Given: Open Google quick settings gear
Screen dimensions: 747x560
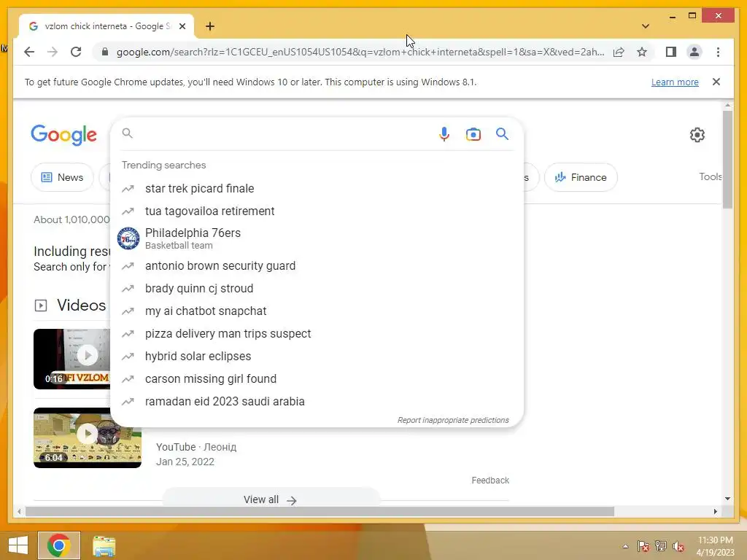Looking at the screenshot, I should point(697,135).
